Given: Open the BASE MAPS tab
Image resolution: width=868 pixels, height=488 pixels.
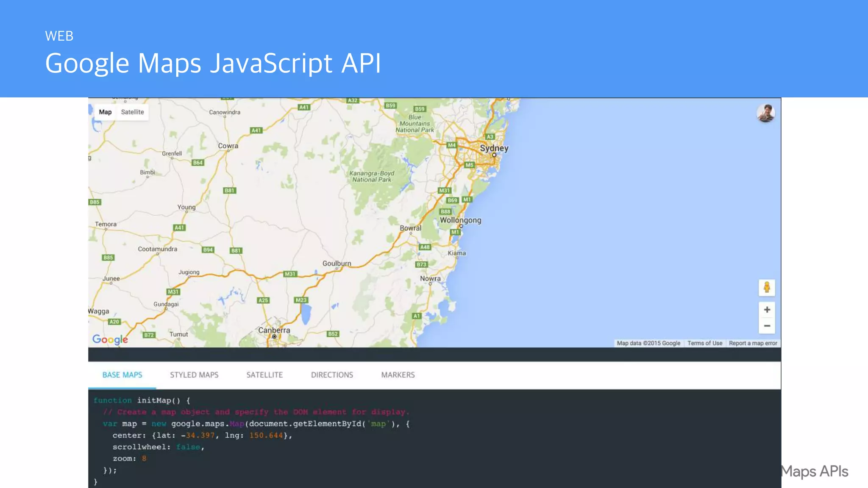Looking at the screenshot, I should (x=122, y=375).
